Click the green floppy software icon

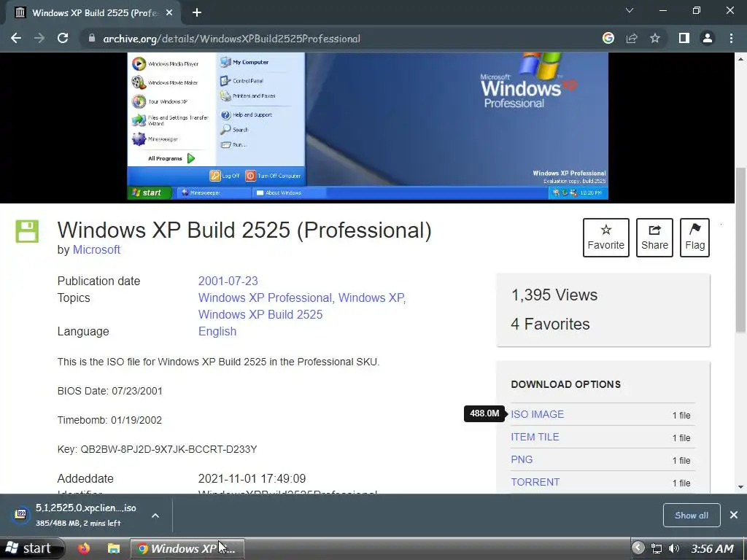coord(27,231)
